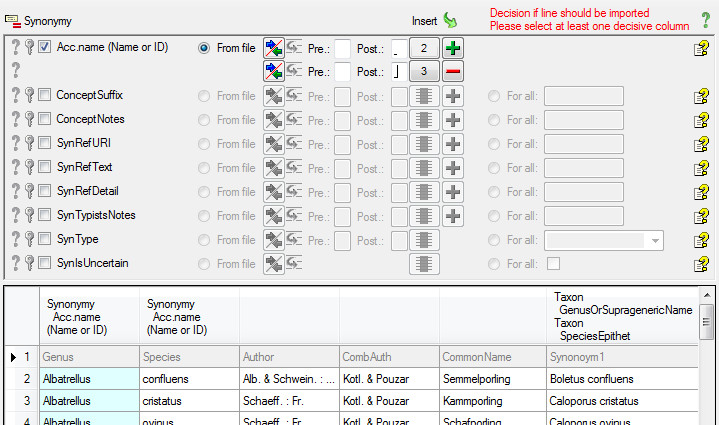Click the For all field of SynRefText
The height and width of the screenshot is (425, 719).
583,168
